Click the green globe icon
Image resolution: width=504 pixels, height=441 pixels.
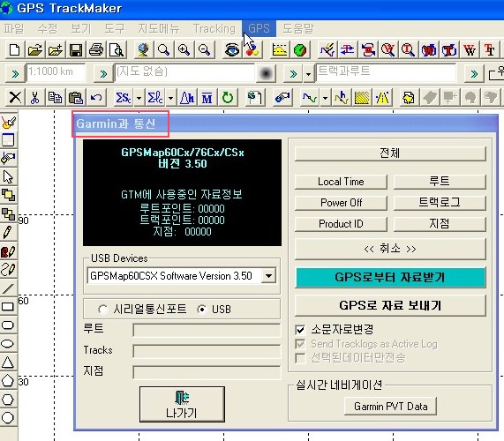300,50
